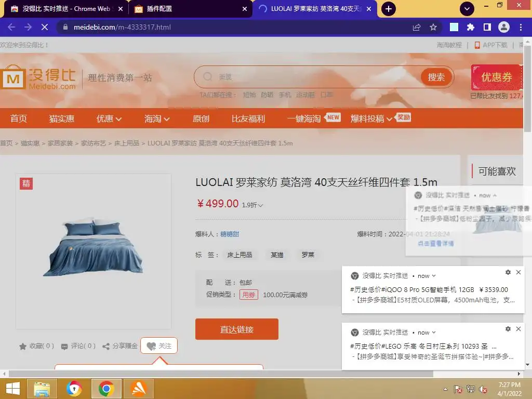Click the 关注 follow button
The height and width of the screenshot is (399, 532).
[159, 345]
